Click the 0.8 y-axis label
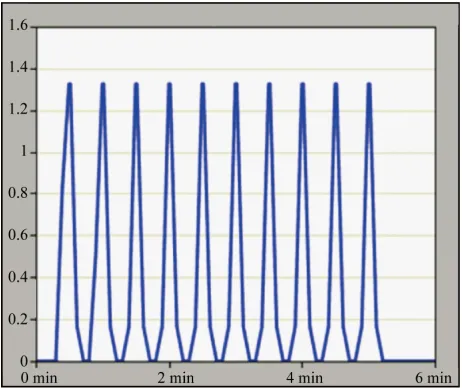This screenshot has height=388, width=462. [x=18, y=193]
